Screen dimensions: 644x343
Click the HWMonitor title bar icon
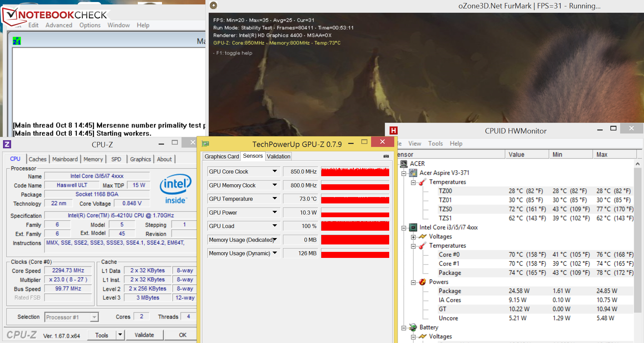click(393, 130)
